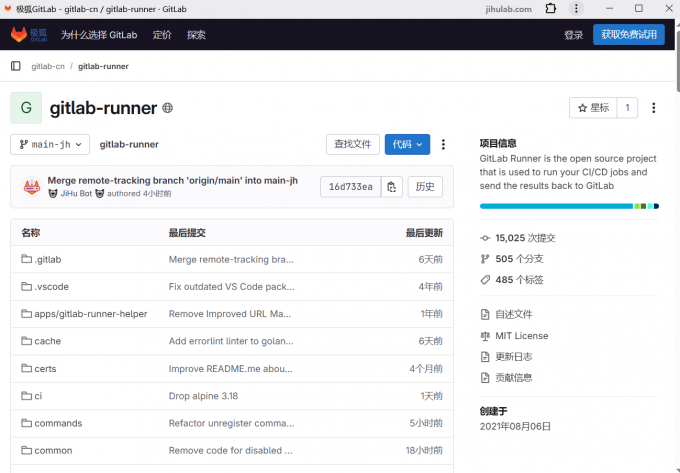
Task: Open the latest merge commit title
Action: 173,180
